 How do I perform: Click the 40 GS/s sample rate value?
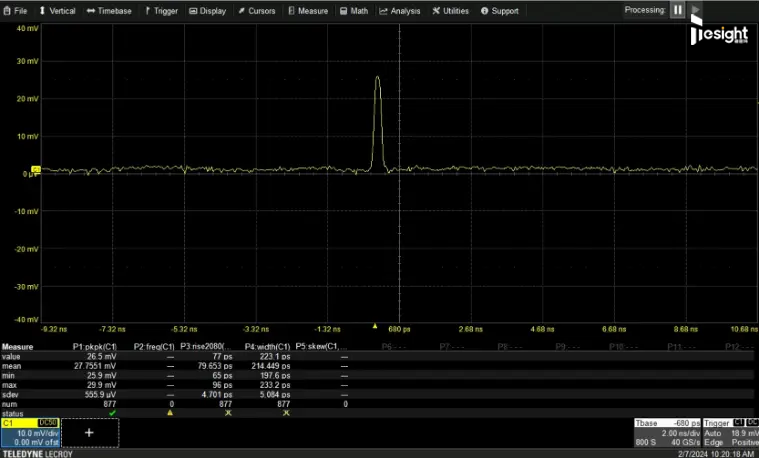point(685,442)
